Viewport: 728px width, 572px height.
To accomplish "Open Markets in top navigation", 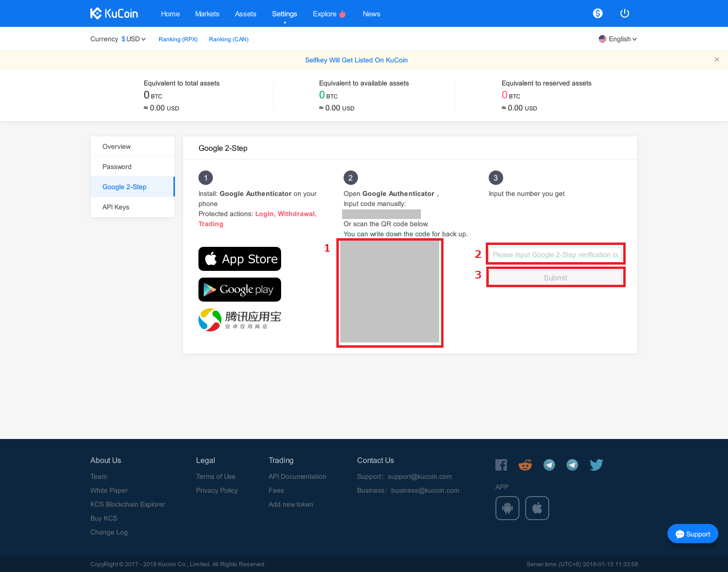I will click(207, 14).
